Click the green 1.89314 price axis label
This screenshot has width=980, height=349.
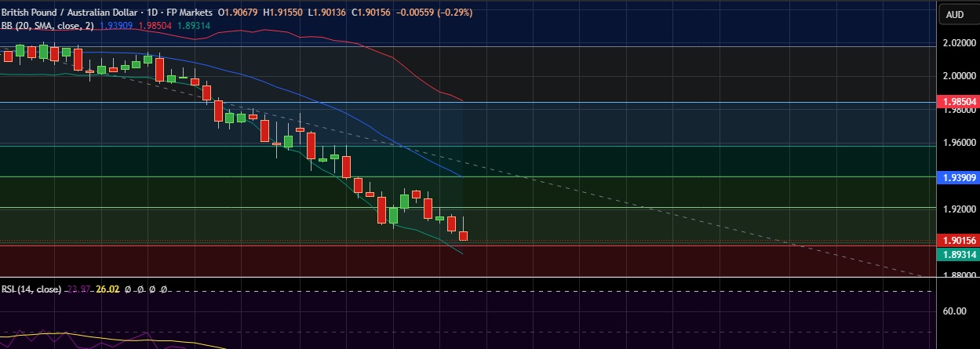(958, 254)
